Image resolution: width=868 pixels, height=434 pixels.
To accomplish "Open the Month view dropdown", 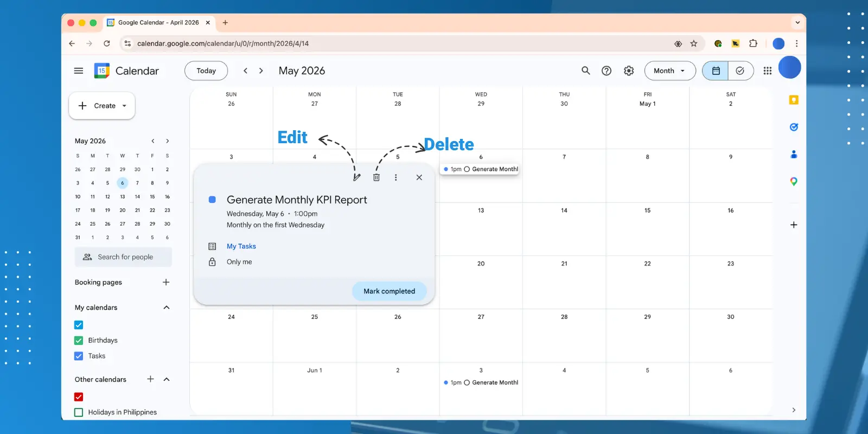I will pyautogui.click(x=669, y=71).
